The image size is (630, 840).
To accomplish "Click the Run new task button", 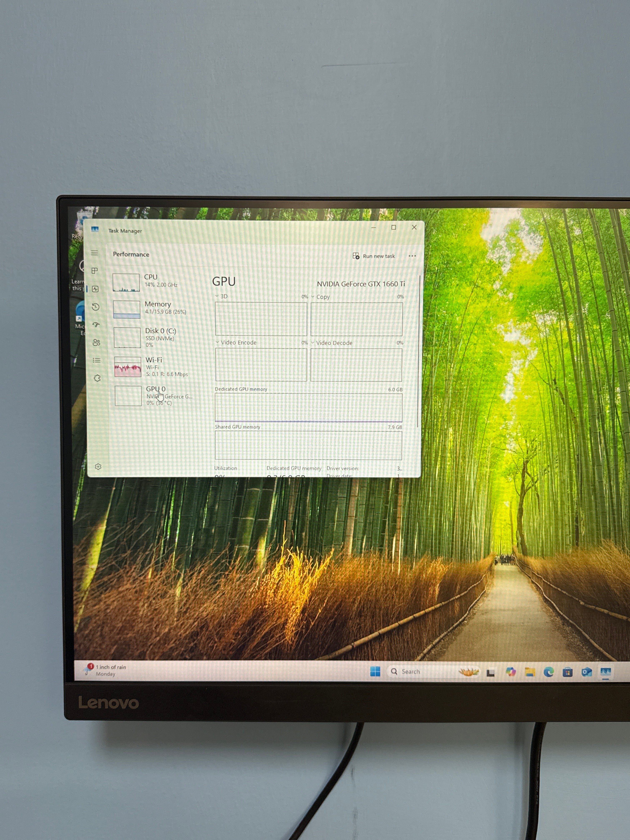I will point(374,256).
